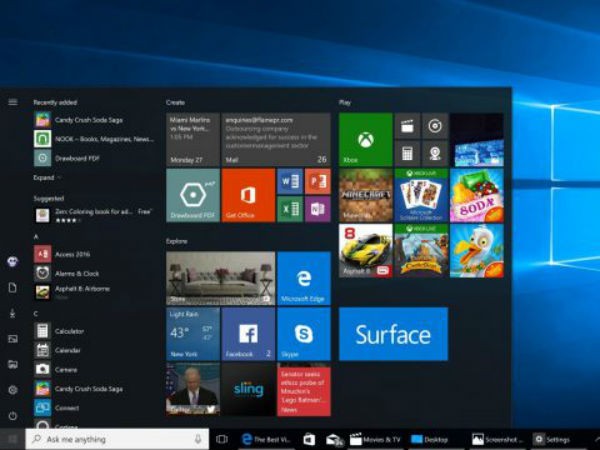Open the Drawboard PDF tile
The width and height of the screenshot is (600, 450).
pos(192,194)
